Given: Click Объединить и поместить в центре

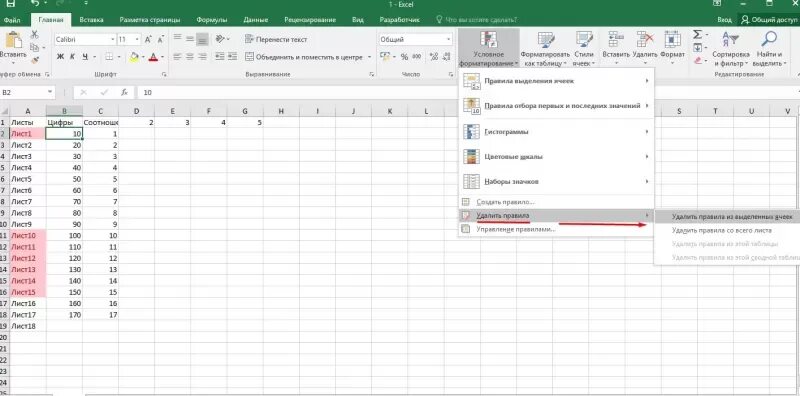Looking at the screenshot, I should [x=304, y=57].
